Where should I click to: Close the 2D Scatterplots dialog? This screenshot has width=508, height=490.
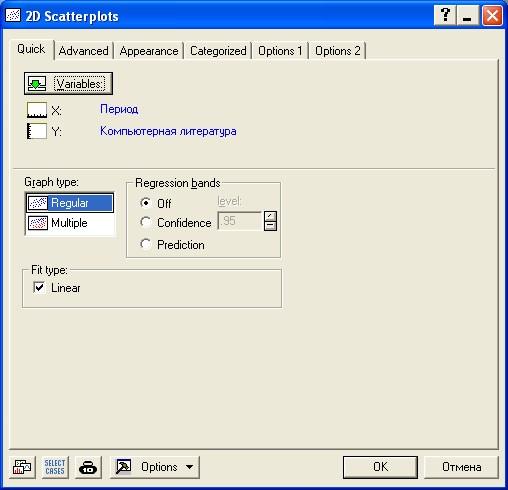coord(492,15)
